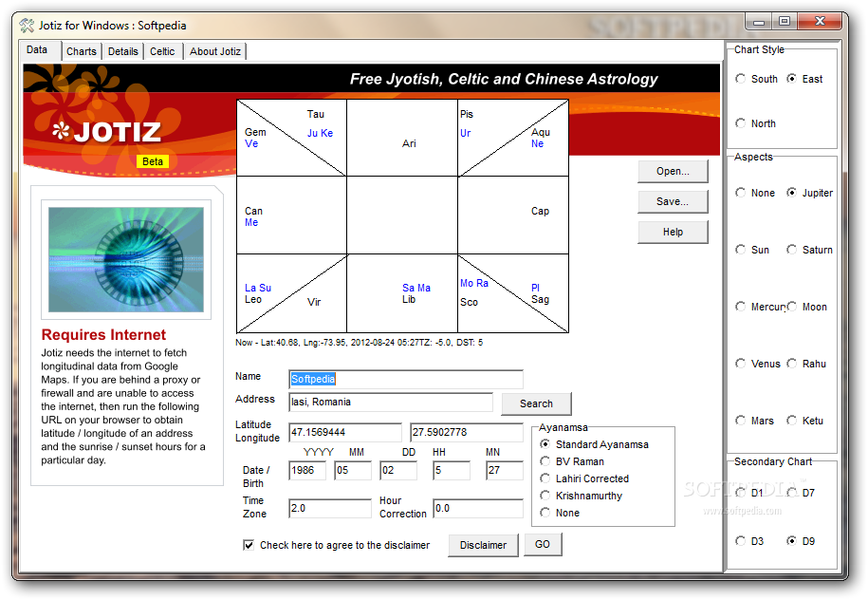Click the Now Lat/Lng status line
This screenshot has height=600, width=868.
[359, 343]
